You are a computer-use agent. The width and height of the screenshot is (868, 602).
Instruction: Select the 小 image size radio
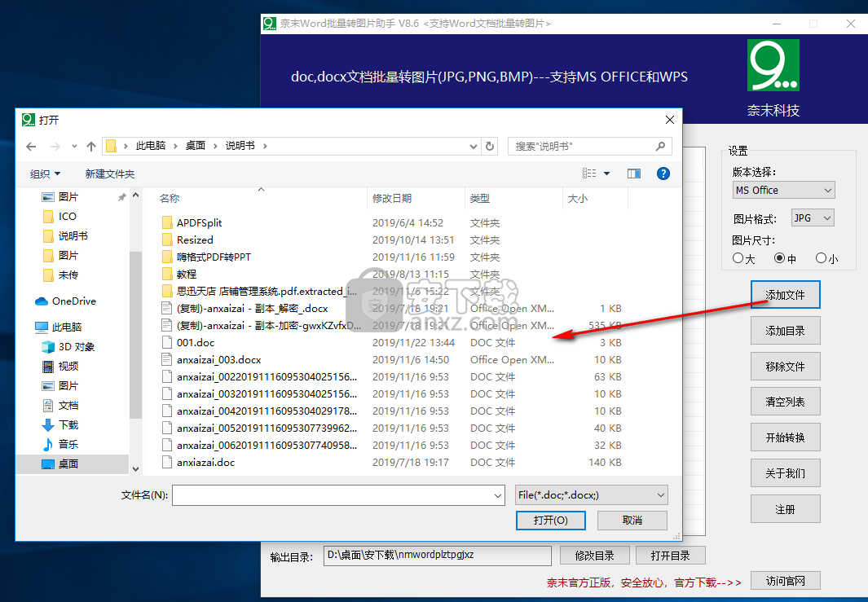click(821, 258)
